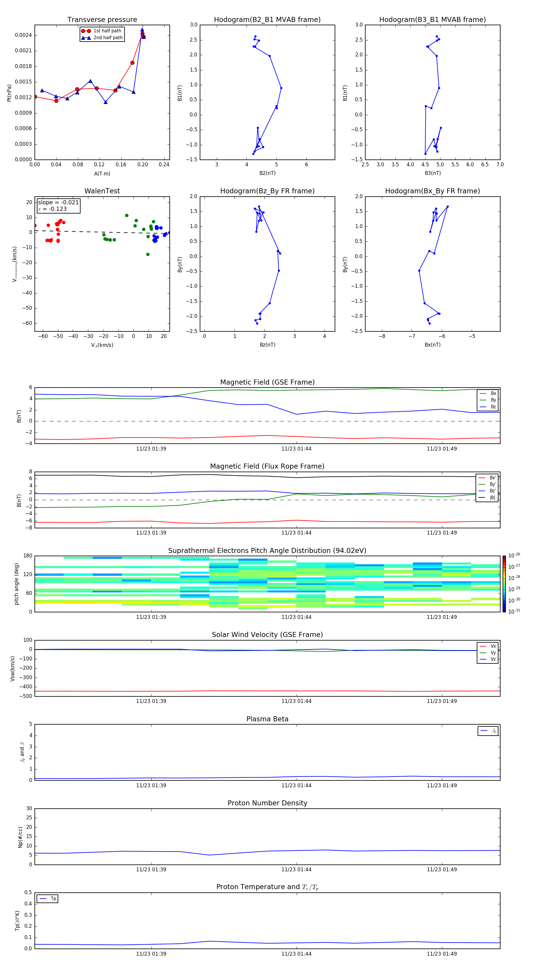Image resolution: width=535 pixels, height=980 pixels.
Task: Click the 'V_A(km/s)' x-axis label
Action: 102,345
